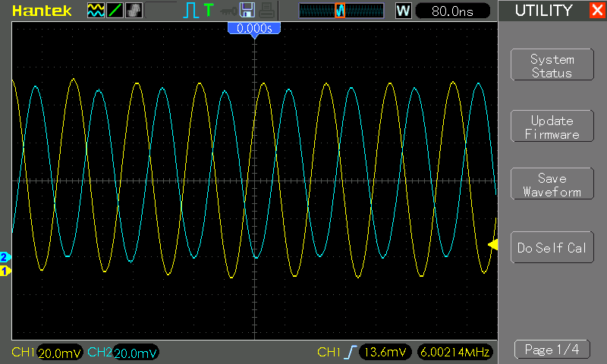Click the yellow trigger level arrow at right edge
This screenshot has width=607, height=364.
492,244
